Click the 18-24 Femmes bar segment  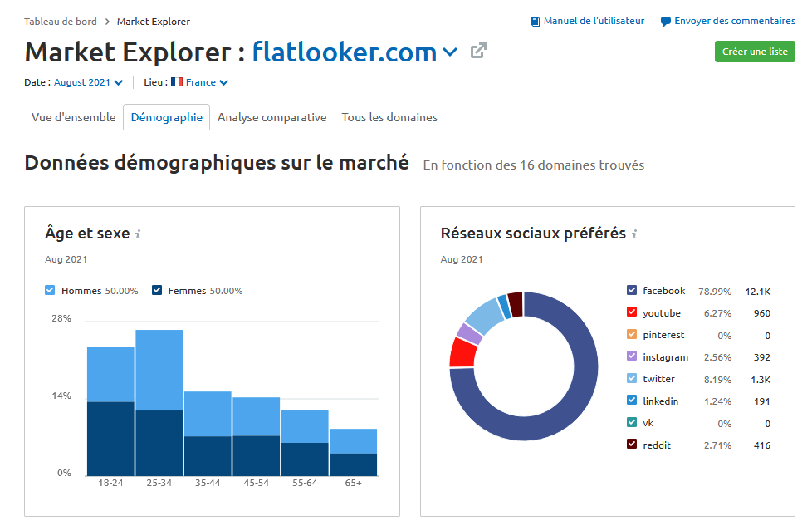point(110,439)
